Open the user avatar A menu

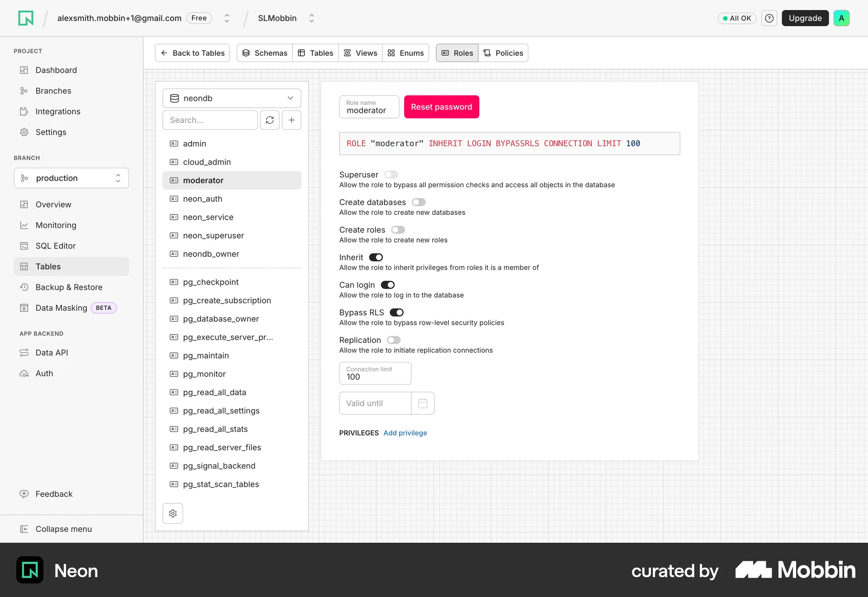pos(841,18)
